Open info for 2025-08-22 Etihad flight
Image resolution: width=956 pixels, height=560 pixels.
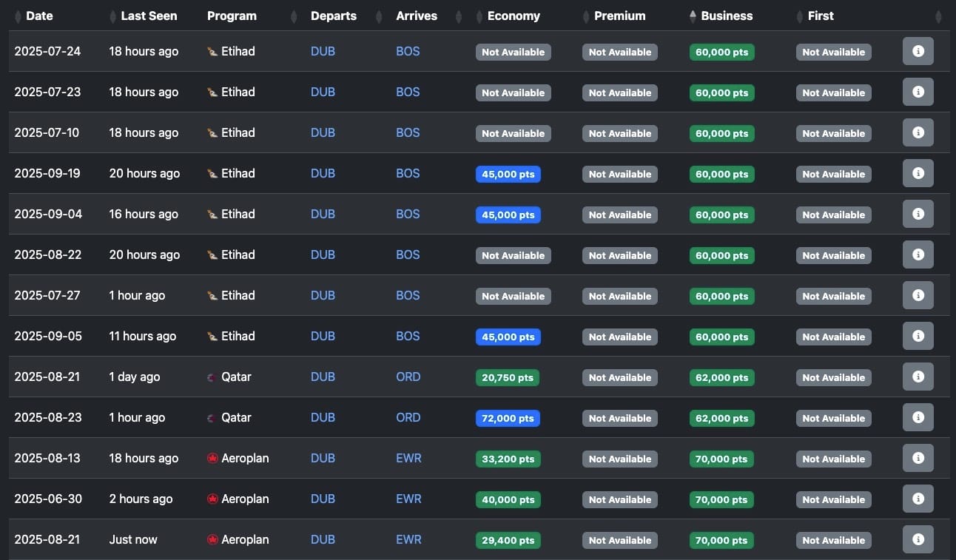(x=918, y=255)
